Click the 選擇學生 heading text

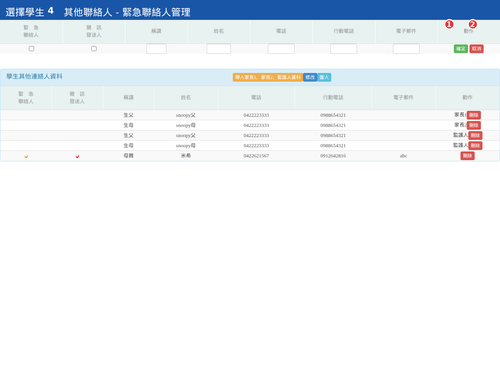25,12
